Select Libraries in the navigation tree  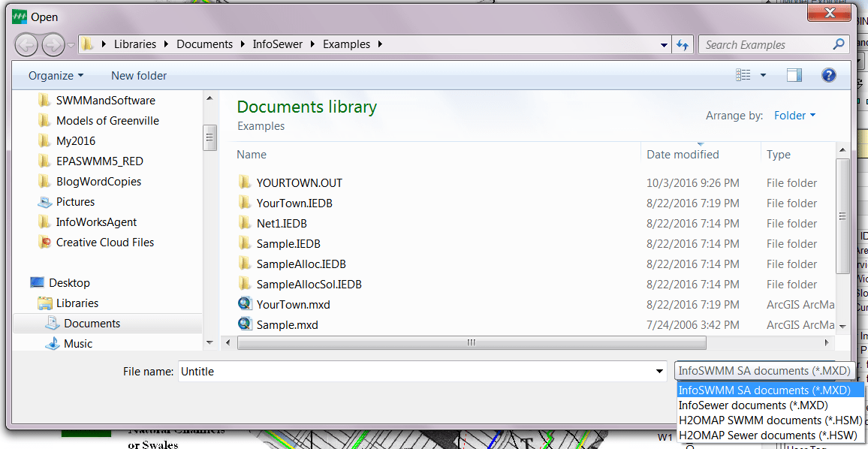click(77, 303)
